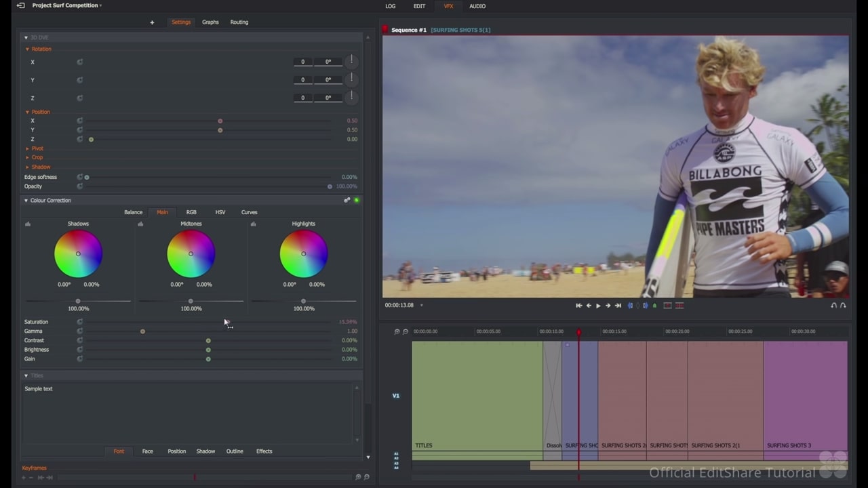Toggle keyframing for Opacity
This screenshot has width=868, height=488.
[80, 186]
